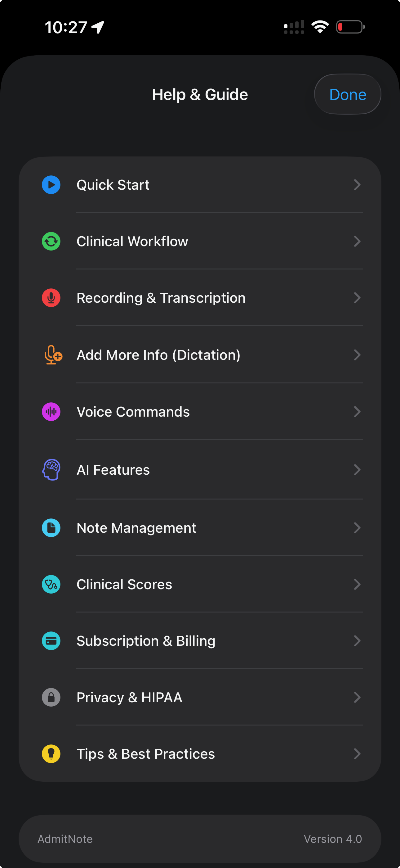Expand Quick Start using its chevron
Image resolution: width=400 pixels, height=868 pixels.
357,185
